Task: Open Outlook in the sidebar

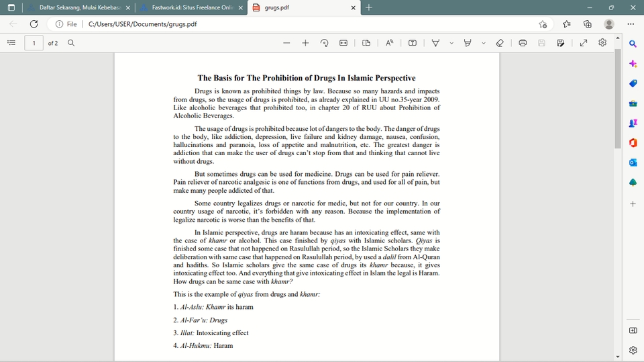Action: [633, 163]
